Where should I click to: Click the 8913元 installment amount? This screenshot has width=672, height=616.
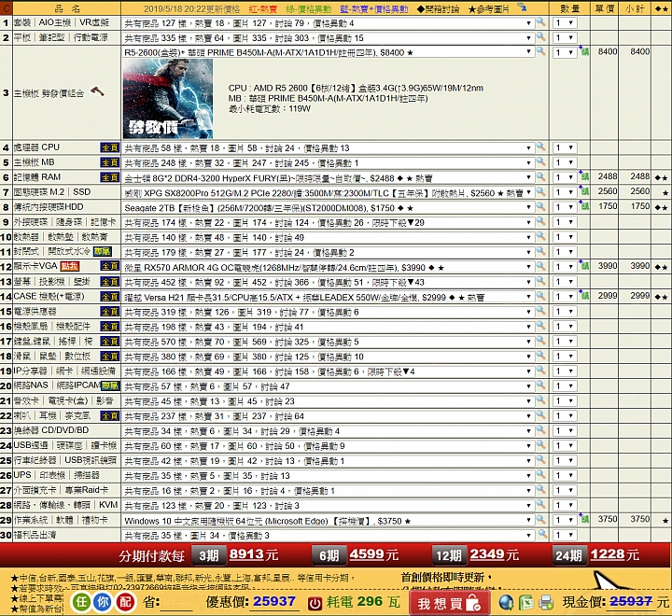pos(254,554)
